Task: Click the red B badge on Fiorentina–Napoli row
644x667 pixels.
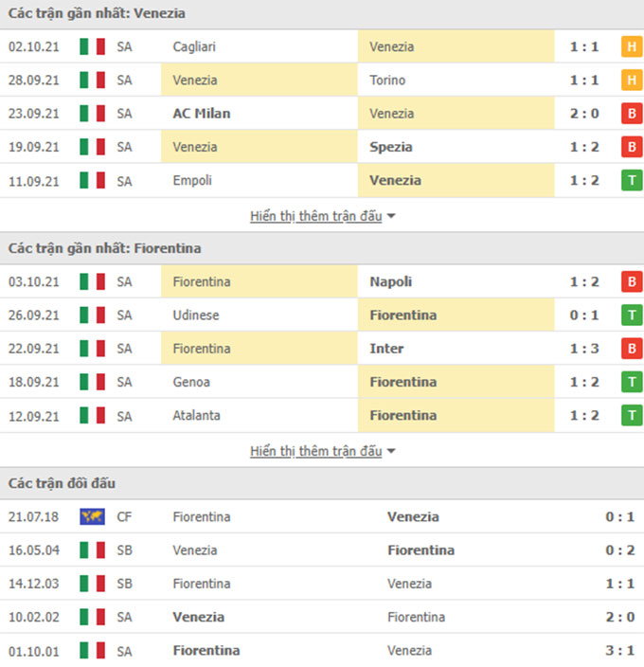Action: pyautogui.click(x=632, y=281)
